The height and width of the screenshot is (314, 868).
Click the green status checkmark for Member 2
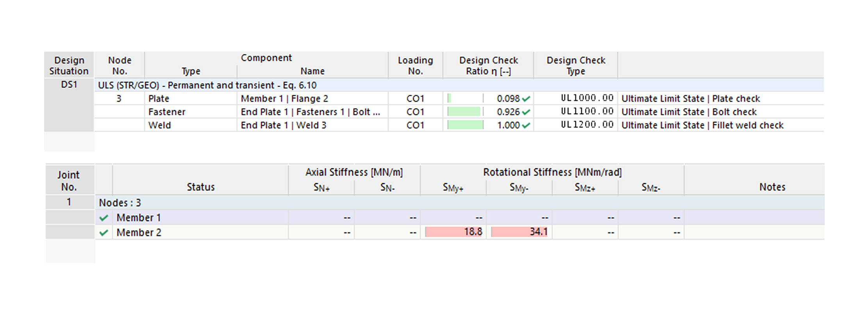click(x=104, y=233)
